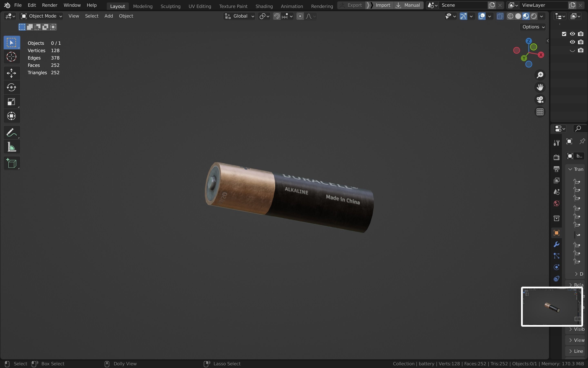Open the File menu
Screen dimensions: 588x368
point(18,5)
